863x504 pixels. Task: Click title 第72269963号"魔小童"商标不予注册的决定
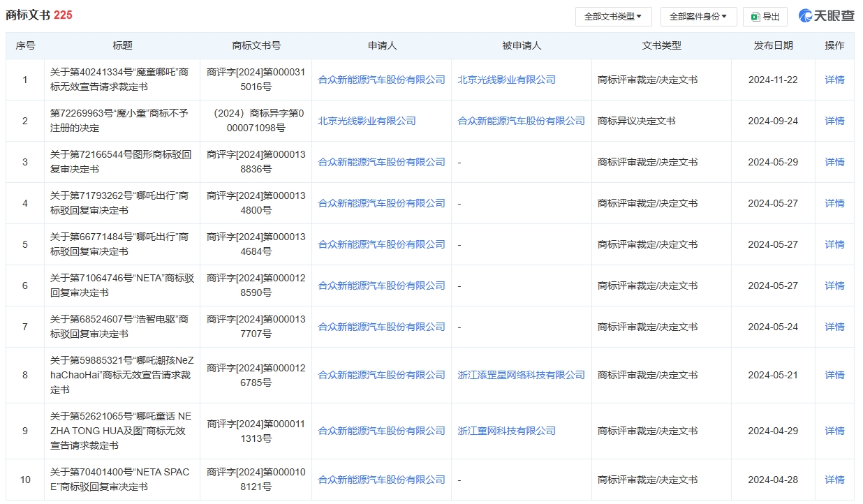pyautogui.click(x=119, y=121)
